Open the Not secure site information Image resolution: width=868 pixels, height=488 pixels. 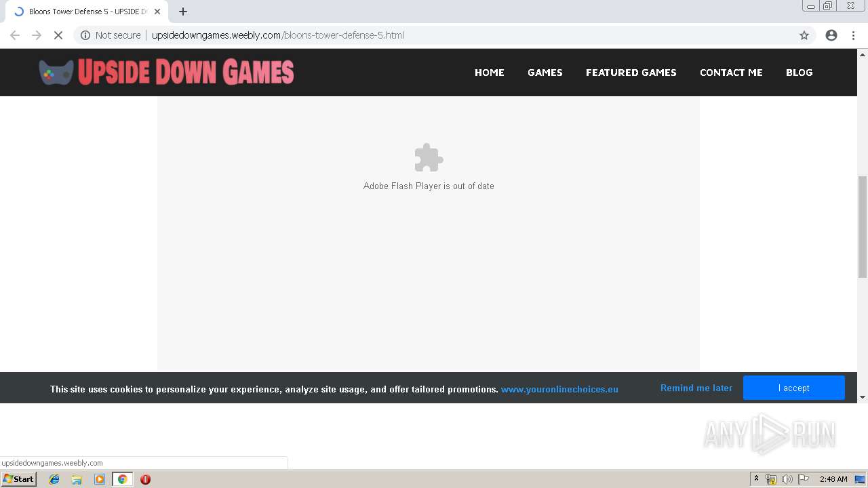(111, 35)
